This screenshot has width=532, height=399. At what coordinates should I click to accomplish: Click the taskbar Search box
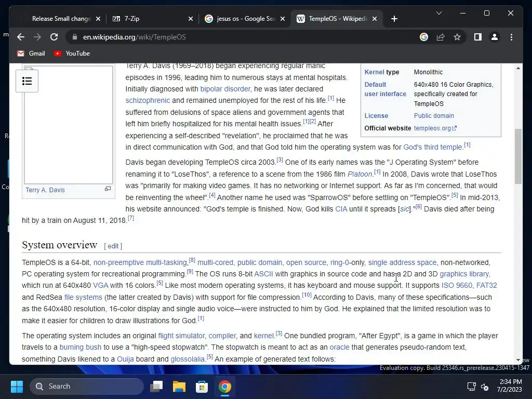(x=87, y=387)
